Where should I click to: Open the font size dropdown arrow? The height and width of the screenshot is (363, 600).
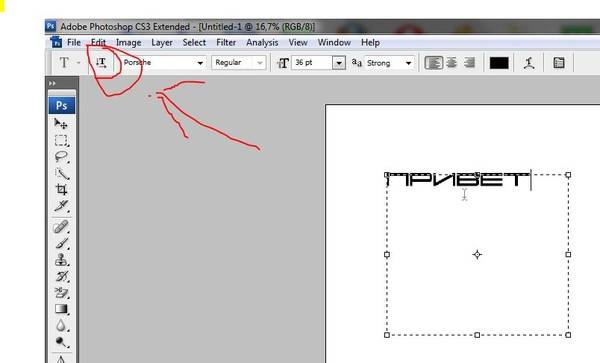(x=339, y=63)
